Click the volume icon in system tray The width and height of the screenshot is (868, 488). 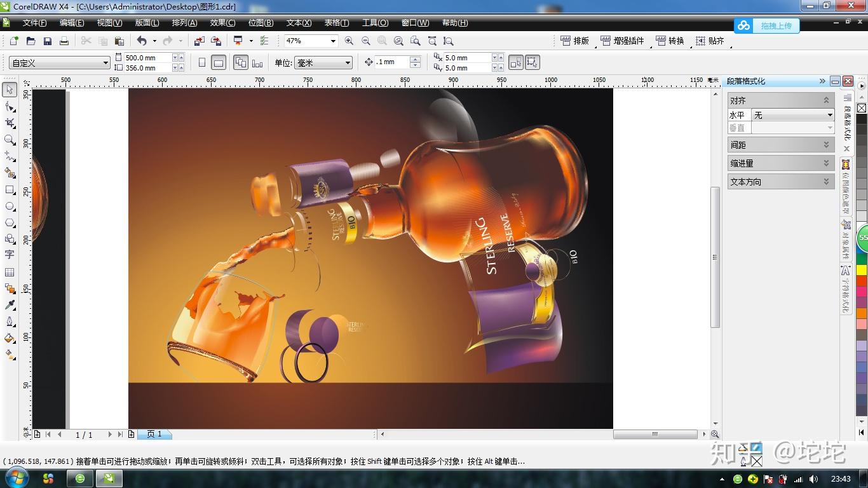(x=814, y=478)
